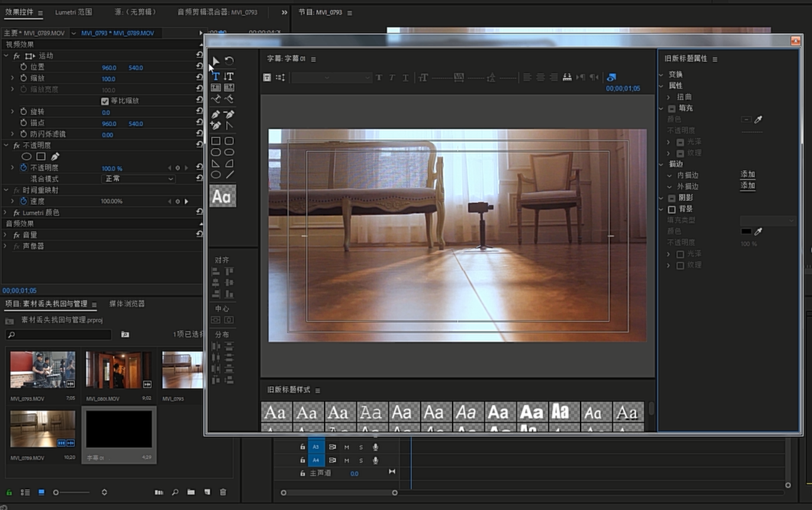The height and width of the screenshot is (510, 812).
Task: Select the arrow Selection tool in titler
Action: [215, 61]
